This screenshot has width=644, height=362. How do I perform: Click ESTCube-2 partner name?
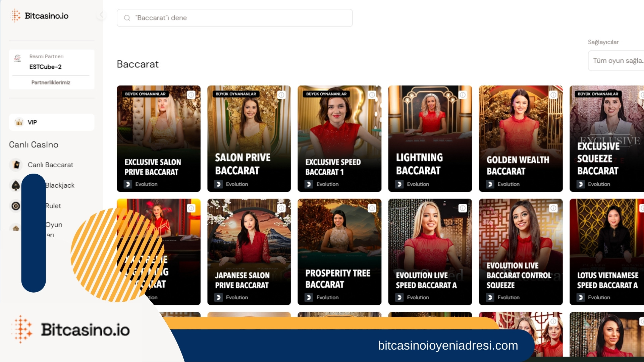pyautogui.click(x=45, y=67)
